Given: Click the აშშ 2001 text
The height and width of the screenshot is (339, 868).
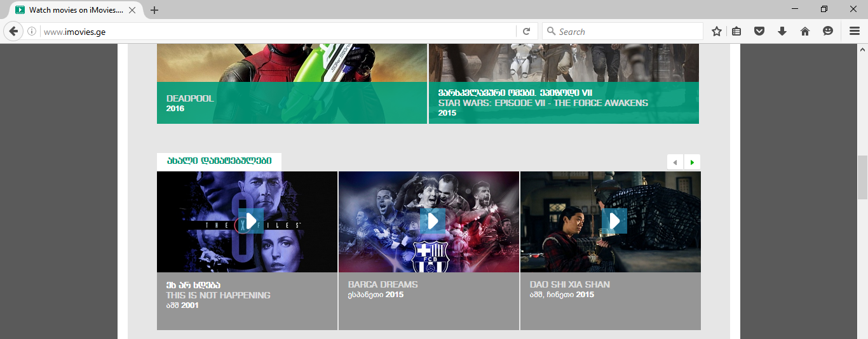Looking at the screenshot, I should coord(182,305).
